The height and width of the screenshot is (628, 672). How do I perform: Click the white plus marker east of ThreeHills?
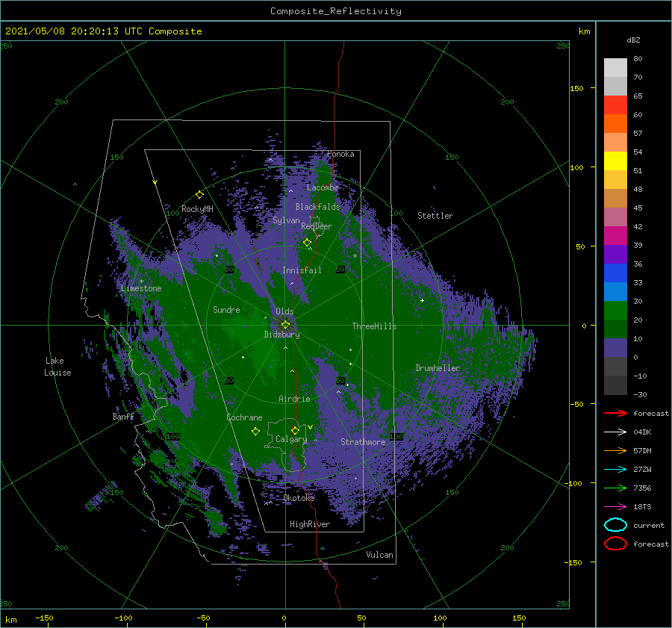[422, 300]
